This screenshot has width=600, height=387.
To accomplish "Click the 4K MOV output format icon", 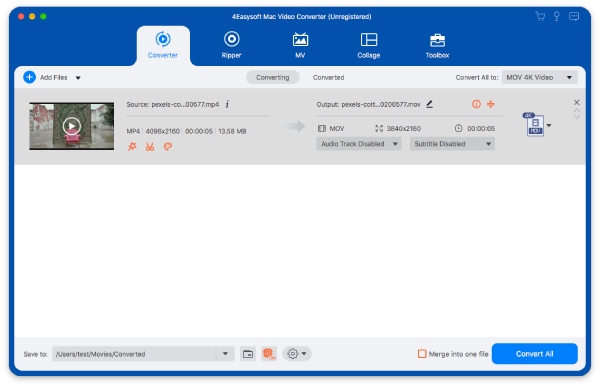I will point(534,124).
